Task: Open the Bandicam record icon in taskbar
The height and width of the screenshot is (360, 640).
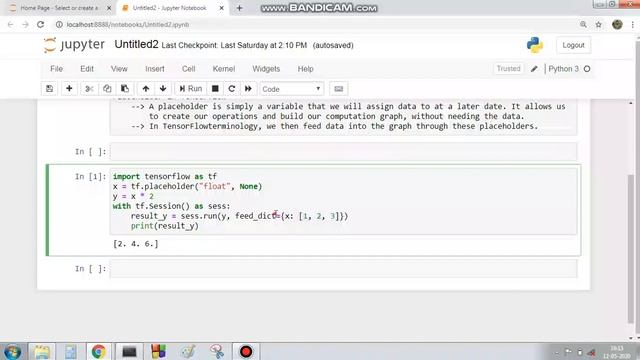Action: point(246,351)
